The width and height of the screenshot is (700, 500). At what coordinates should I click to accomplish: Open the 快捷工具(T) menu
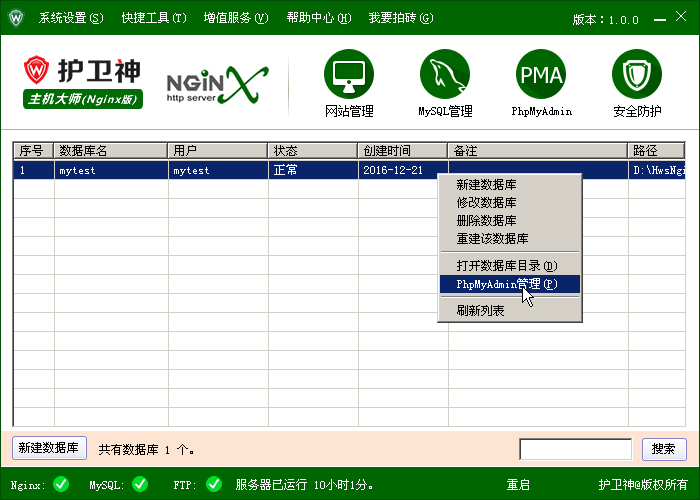[154, 18]
